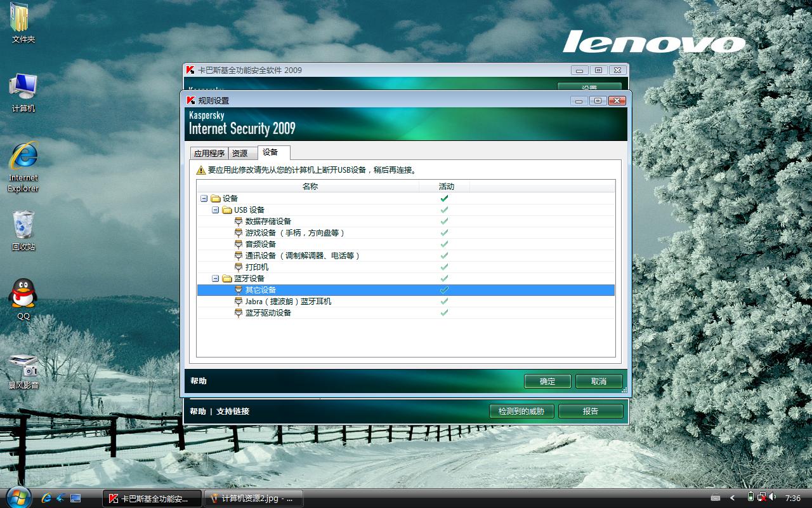This screenshot has height=508, width=812.
Task: Open the keyboard input tray icon
Action: 716,498
